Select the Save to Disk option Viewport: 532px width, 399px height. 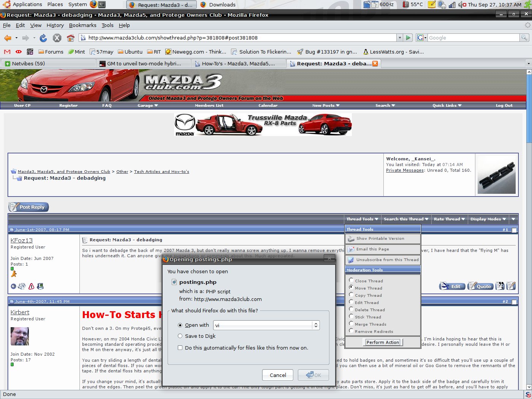180,336
